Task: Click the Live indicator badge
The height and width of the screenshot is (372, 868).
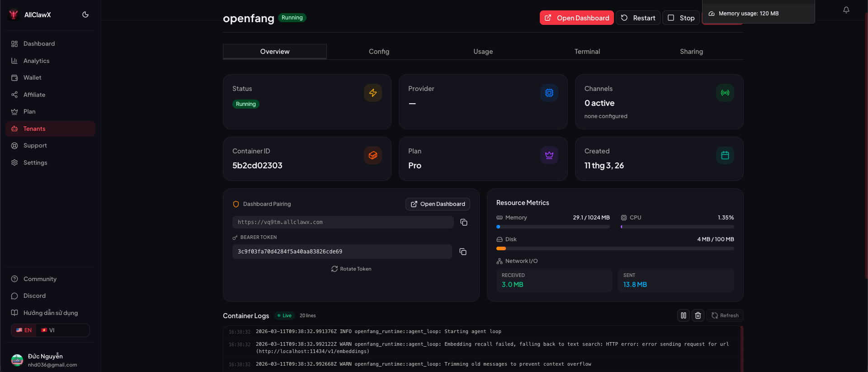Action: tap(284, 315)
